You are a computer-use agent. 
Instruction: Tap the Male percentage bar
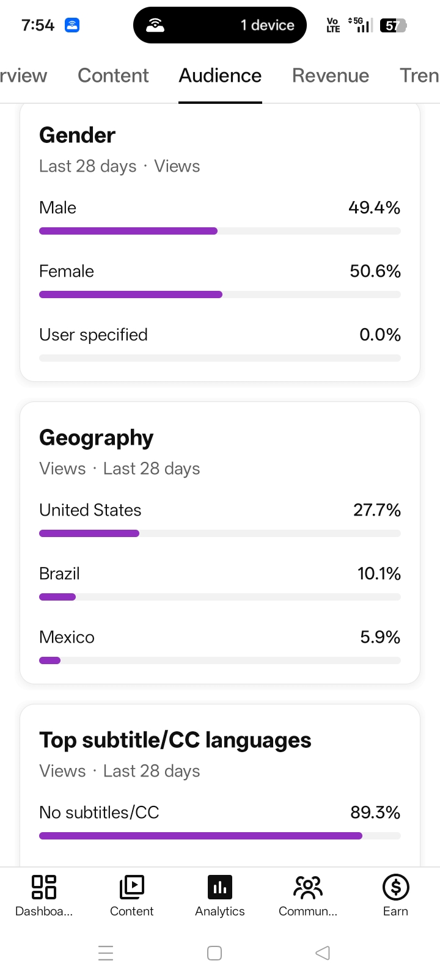(220, 231)
